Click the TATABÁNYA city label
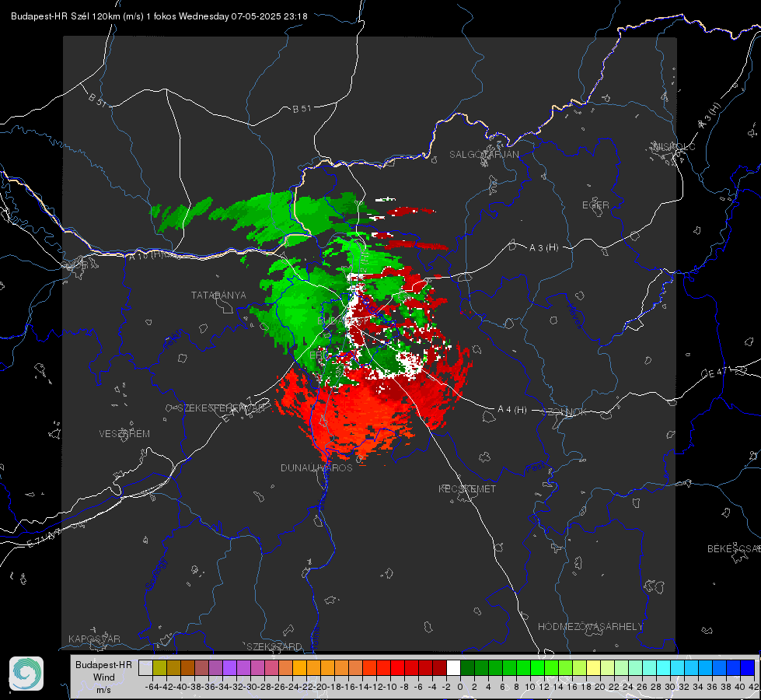 [218, 295]
